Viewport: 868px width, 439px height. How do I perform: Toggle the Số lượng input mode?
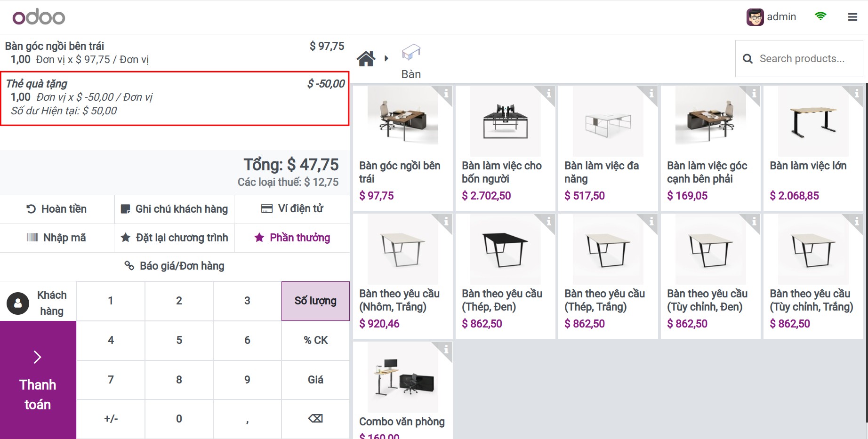coord(315,301)
